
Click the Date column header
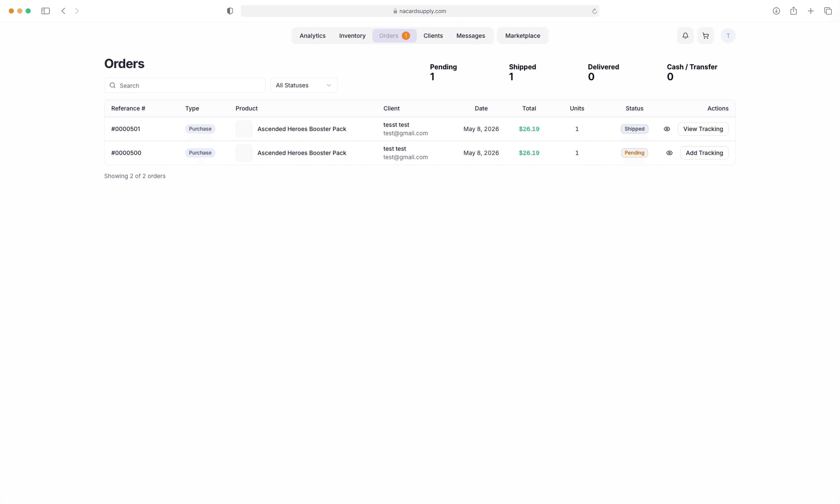(481, 108)
